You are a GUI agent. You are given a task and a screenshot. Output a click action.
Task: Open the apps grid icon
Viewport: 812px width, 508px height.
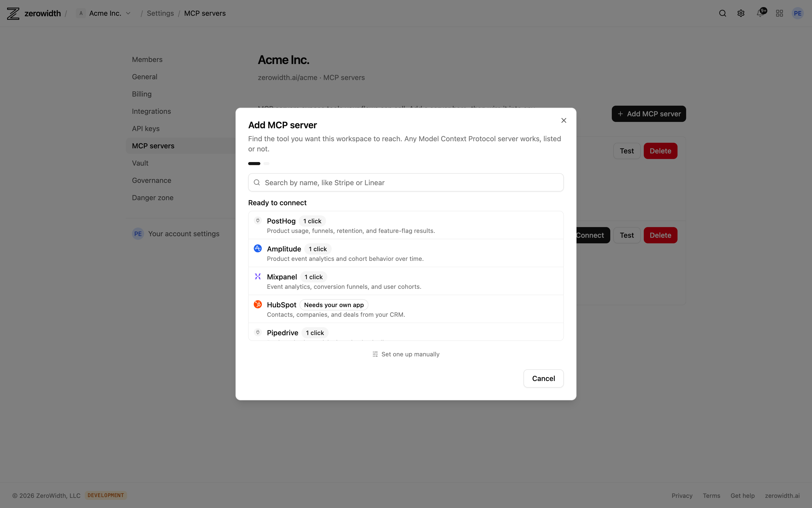coord(779,13)
